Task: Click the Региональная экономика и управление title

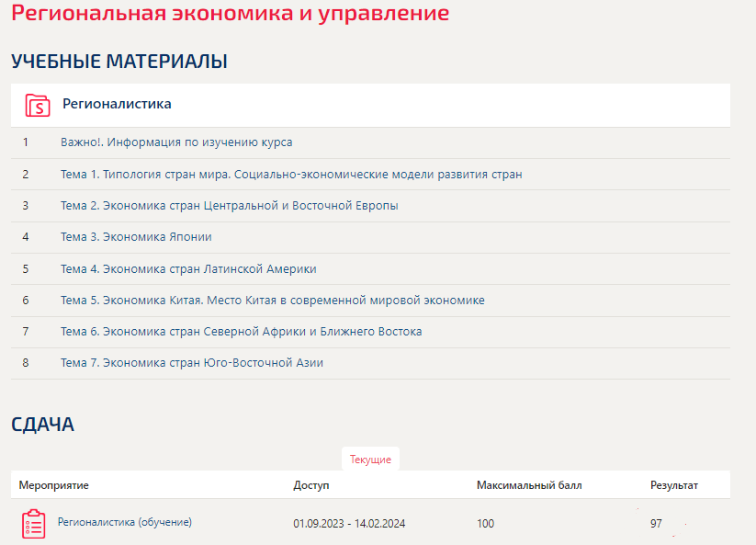Action: tap(230, 13)
